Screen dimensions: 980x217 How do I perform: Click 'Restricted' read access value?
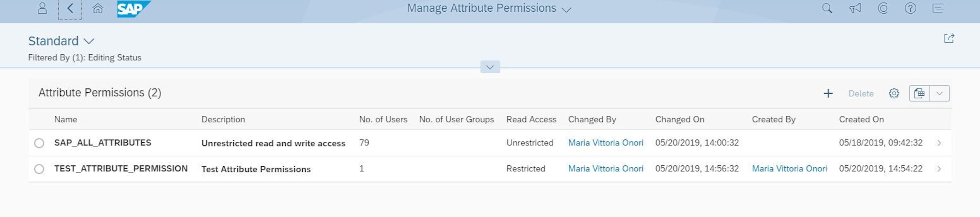pos(525,169)
